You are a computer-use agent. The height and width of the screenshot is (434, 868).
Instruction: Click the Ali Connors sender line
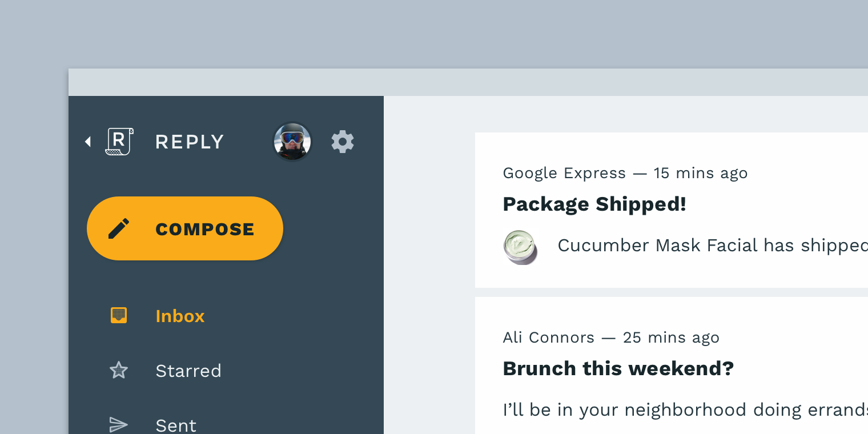[611, 337]
